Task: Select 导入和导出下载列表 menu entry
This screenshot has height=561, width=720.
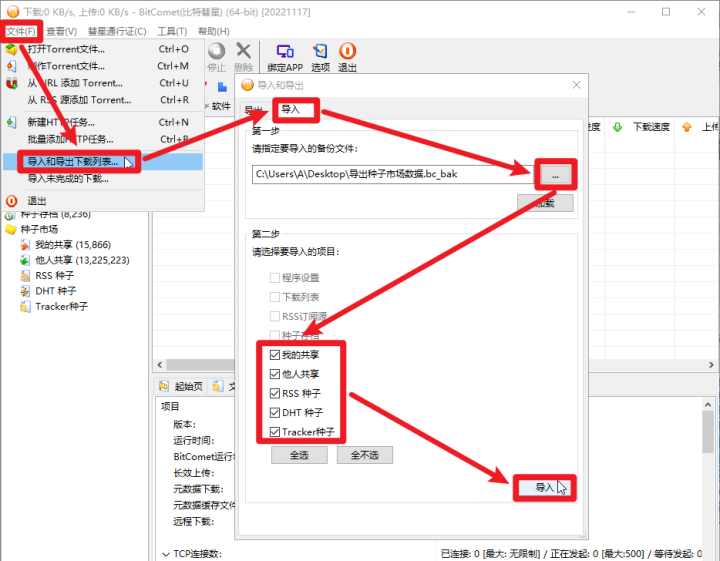Action: (x=103, y=162)
